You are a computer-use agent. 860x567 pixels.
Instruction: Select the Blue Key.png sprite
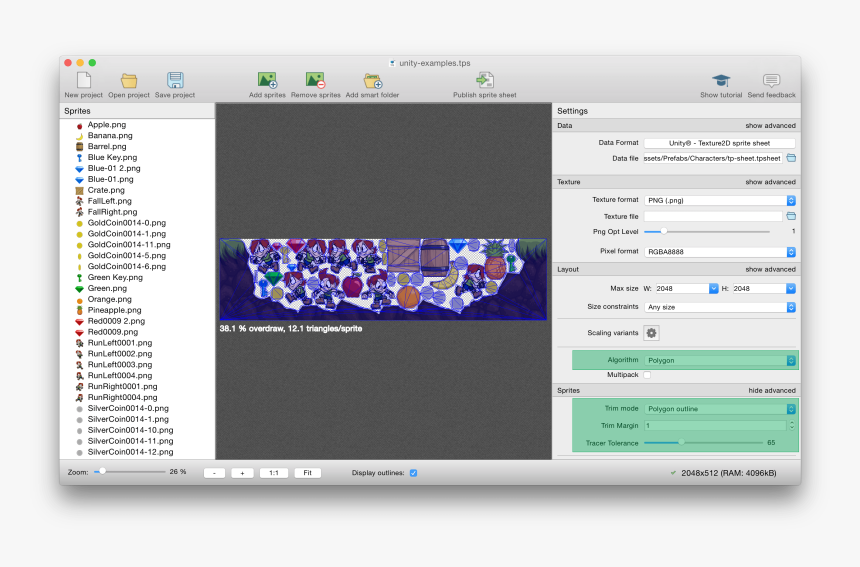112,157
